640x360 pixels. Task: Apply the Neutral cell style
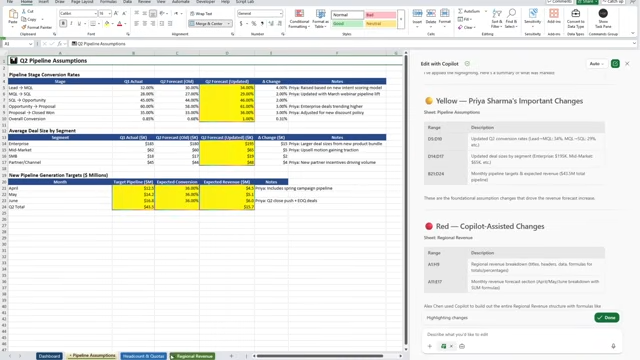pyautogui.click(x=380, y=24)
